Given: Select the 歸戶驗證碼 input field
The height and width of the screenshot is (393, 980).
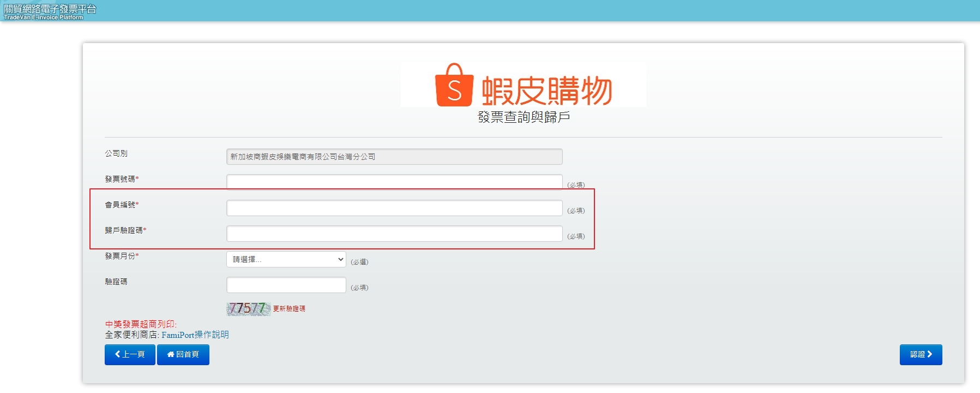Looking at the screenshot, I should click(x=394, y=234).
